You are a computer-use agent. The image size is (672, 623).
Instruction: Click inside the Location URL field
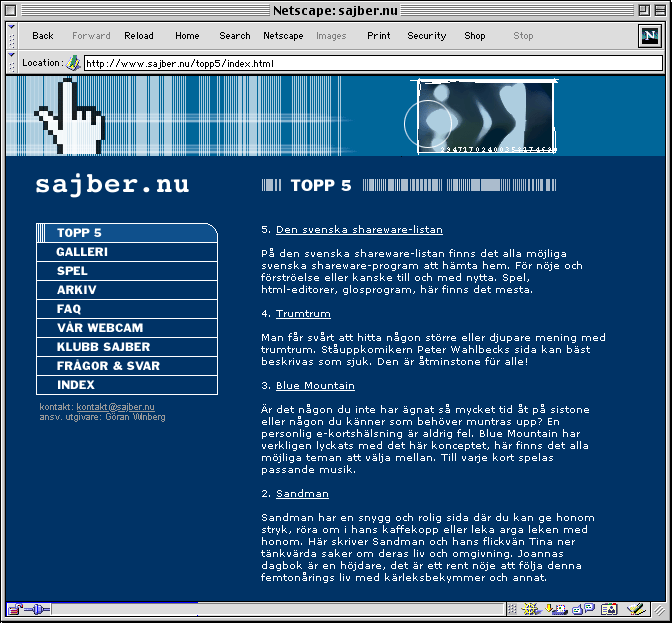(x=370, y=63)
